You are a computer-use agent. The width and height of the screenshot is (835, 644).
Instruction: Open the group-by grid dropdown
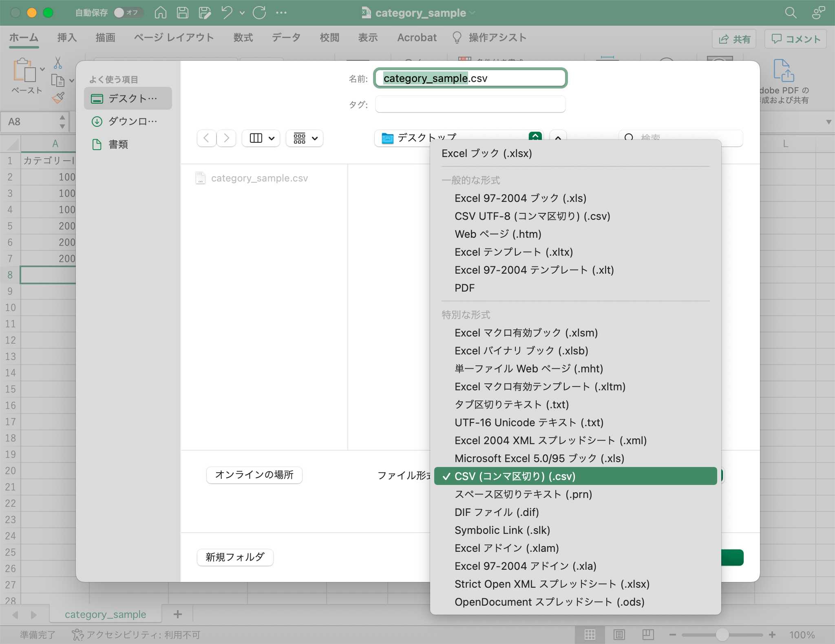click(305, 138)
